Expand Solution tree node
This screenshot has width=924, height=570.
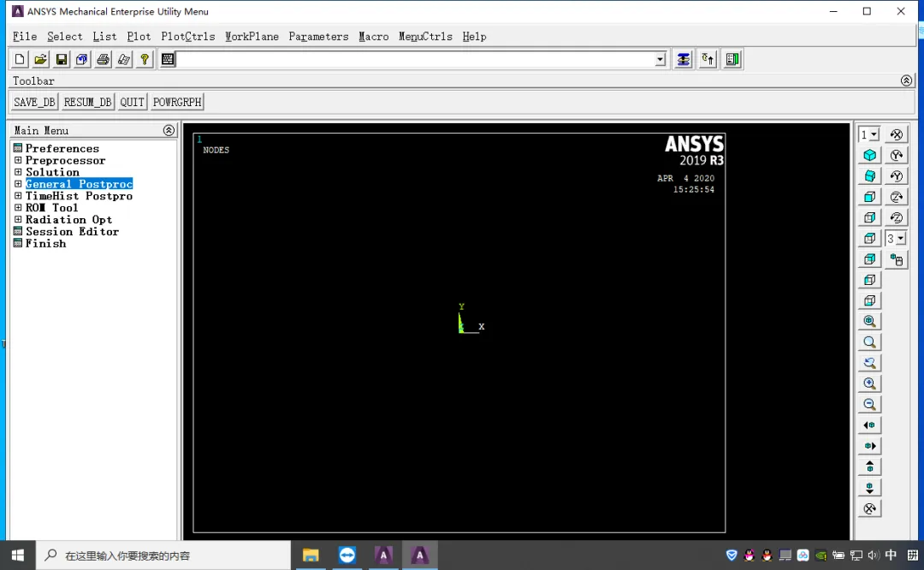point(18,171)
